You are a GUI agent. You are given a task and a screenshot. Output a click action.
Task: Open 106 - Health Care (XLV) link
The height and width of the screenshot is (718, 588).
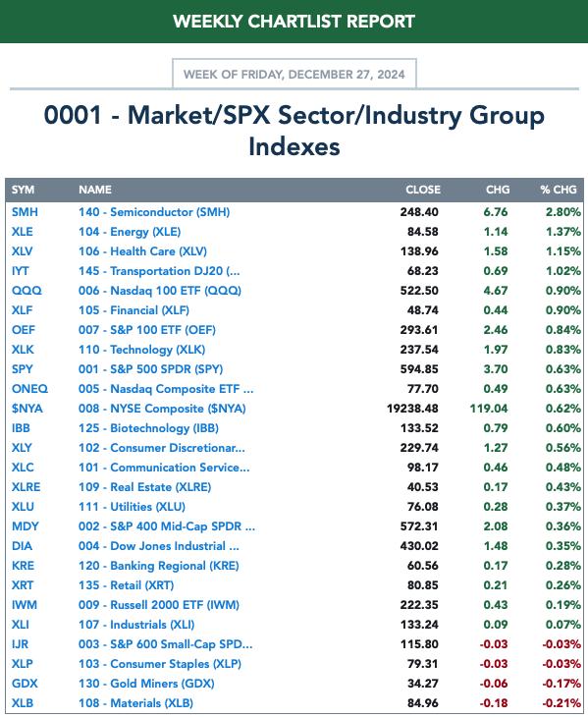(142, 251)
